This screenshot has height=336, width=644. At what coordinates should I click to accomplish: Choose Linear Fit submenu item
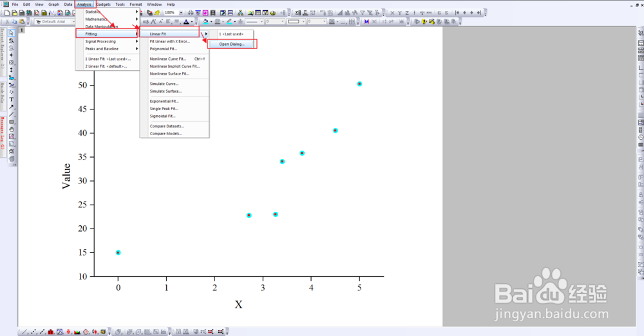[x=169, y=34]
